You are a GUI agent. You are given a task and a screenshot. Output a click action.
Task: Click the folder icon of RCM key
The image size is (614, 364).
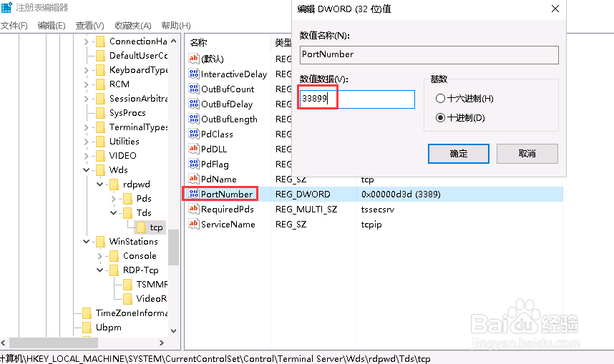point(101,84)
